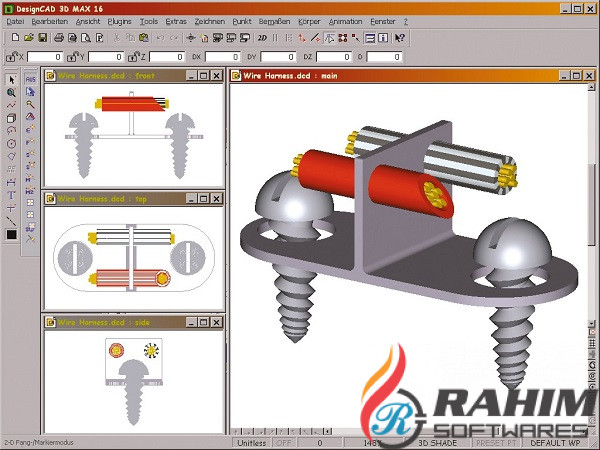Image resolution: width=600 pixels, height=450 pixels.
Task: Click the New document icon
Action: (x=15, y=38)
